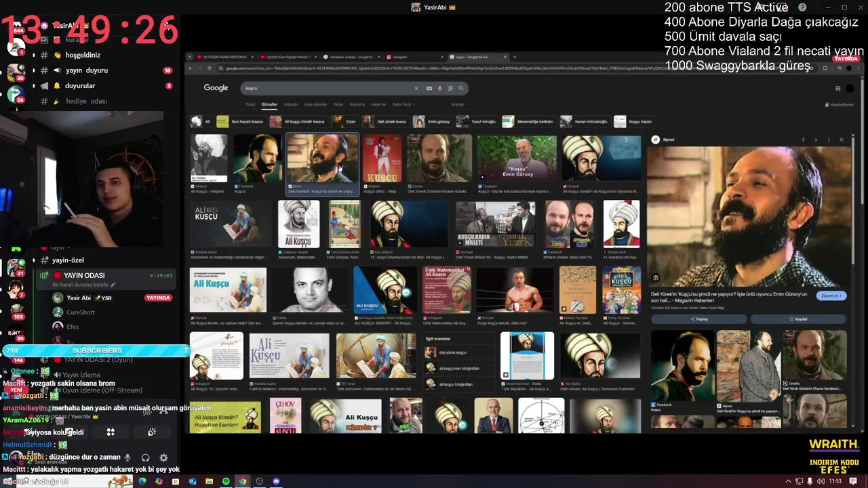Toggle Discord headphones deafen
Image resolution: width=868 pixels, height=488 pixels.
pyautogui.click(x=145, y=458)
